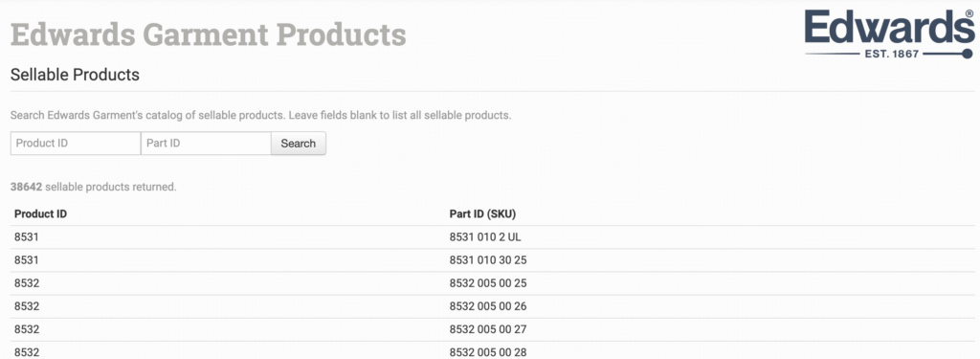980x359 pixels.
Task: Click the Search button
Action: pos(299,144)
